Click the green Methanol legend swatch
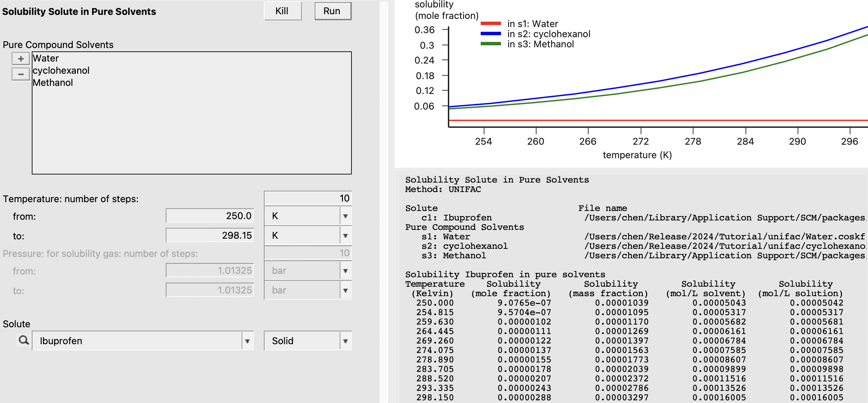The height and width of the screenshot is (403, 868). pyautogui.click(x=490, y=44)
